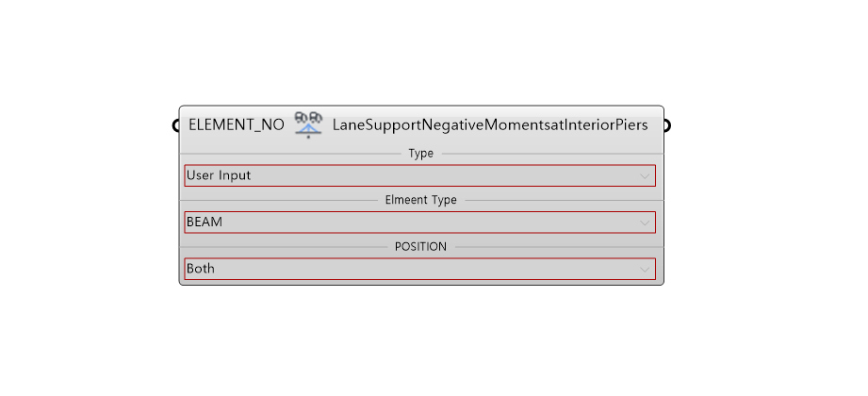
Task: Click the chevron arrow on the BEAM field
Action: click(645, 223)
